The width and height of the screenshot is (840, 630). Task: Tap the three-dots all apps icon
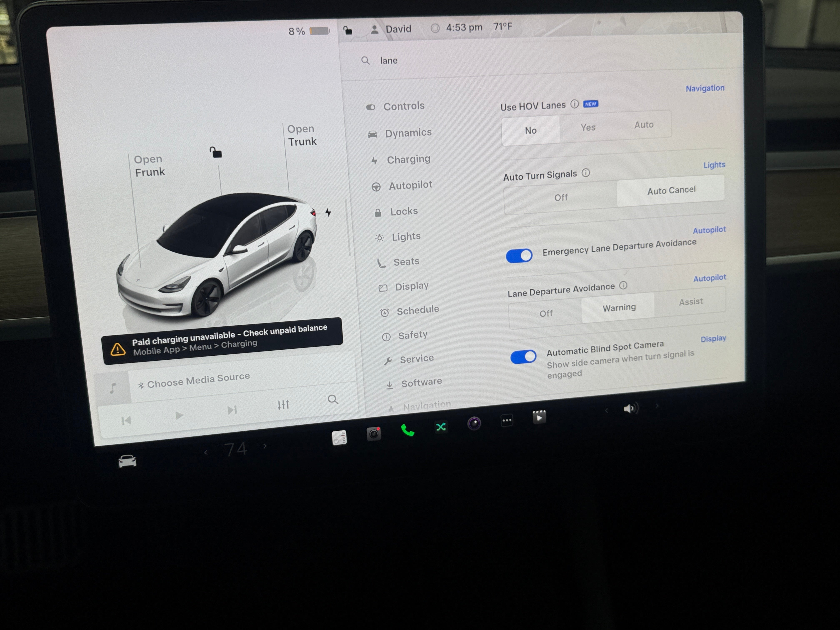tap(507, 420)
